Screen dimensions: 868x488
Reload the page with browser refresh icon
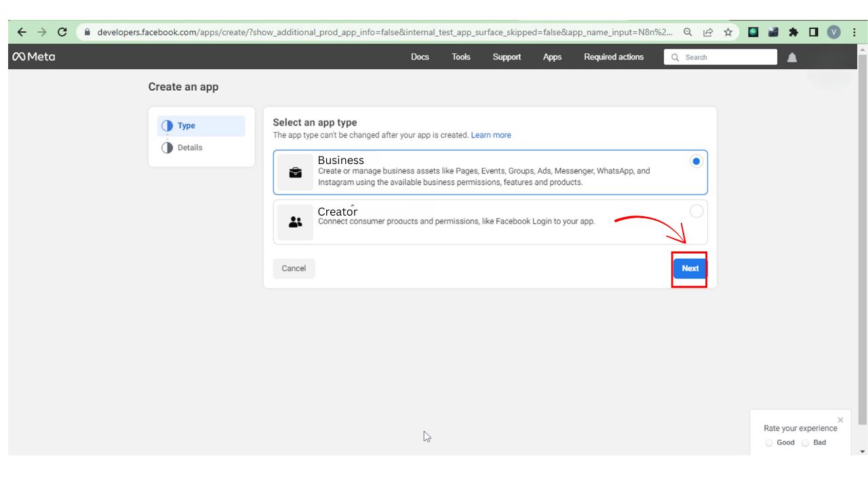coord(62,32)
